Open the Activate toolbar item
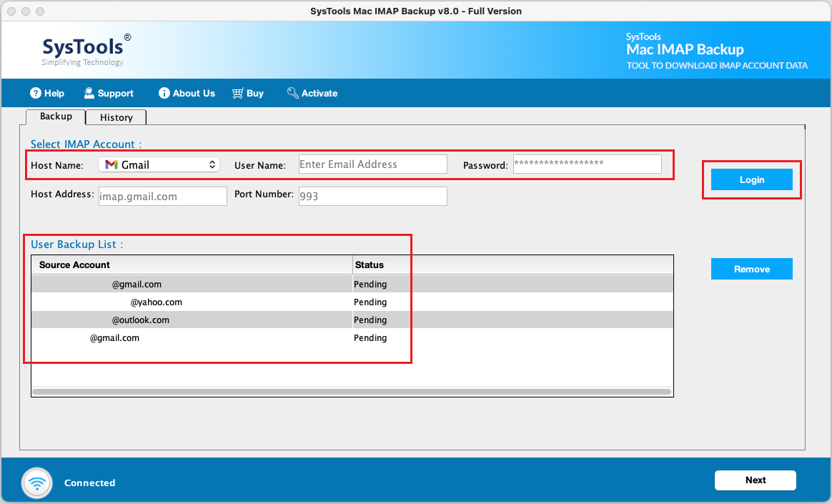 (312, 94)
